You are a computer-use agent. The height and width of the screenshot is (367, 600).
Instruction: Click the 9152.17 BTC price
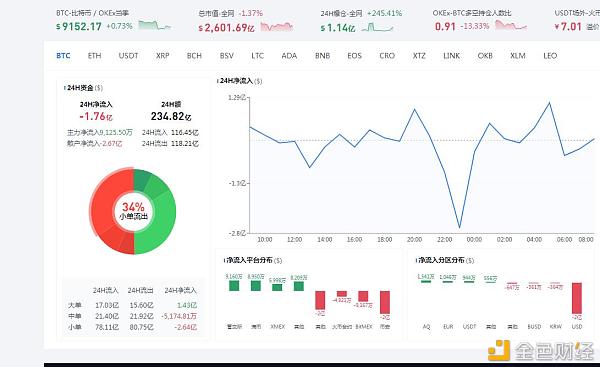(x=82, y=26)
